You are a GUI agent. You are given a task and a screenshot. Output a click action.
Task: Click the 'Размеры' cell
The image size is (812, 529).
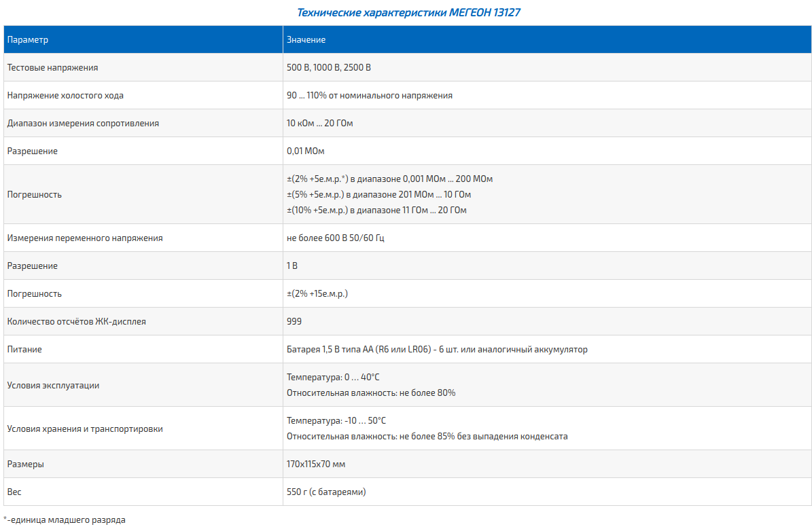click(143, 464)
